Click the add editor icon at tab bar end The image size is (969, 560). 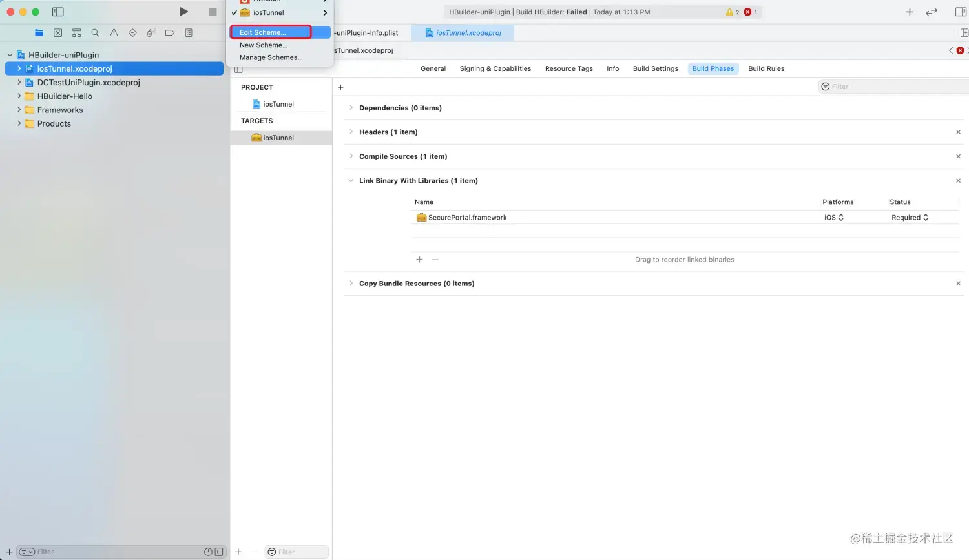point(964,33)
